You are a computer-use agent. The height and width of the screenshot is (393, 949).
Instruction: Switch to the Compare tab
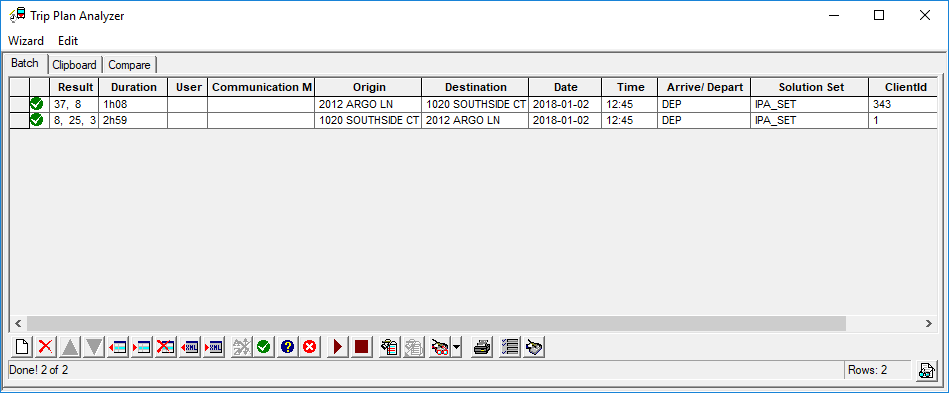[130, 64]
